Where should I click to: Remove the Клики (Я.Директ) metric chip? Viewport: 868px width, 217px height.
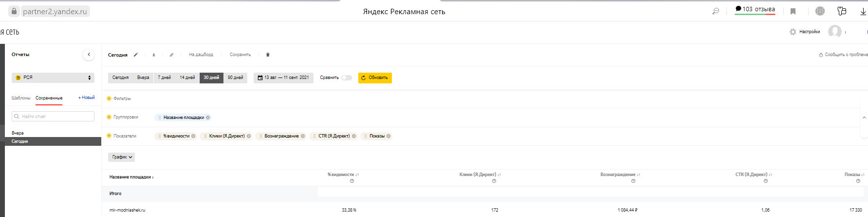pos(249,136)
